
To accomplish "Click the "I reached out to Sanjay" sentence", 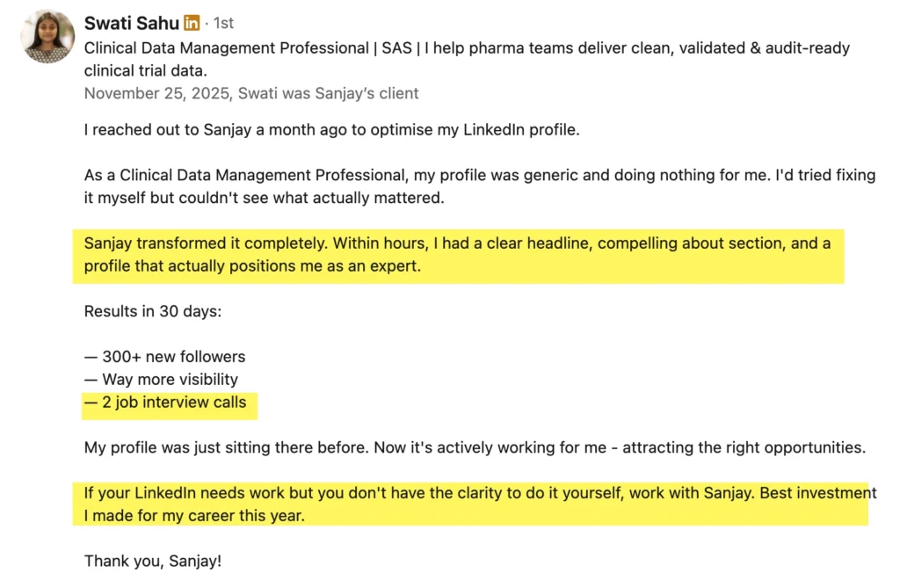I will [332, 130].
